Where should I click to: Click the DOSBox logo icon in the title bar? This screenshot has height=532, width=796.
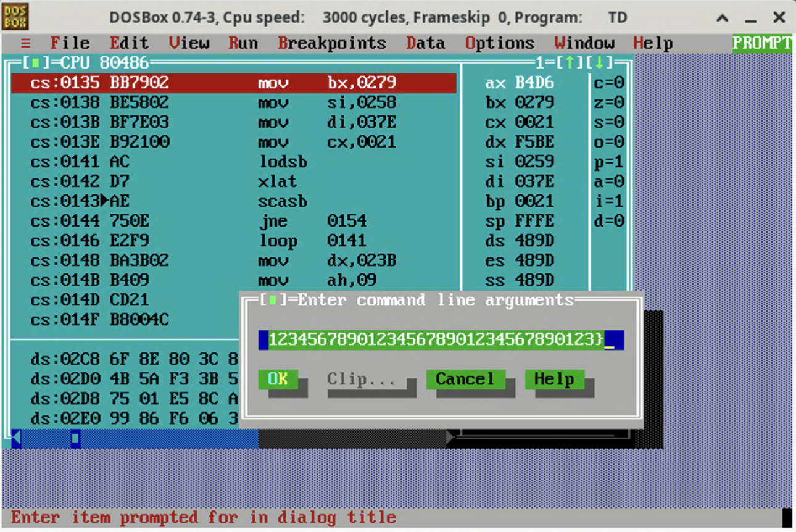point(15,17)
